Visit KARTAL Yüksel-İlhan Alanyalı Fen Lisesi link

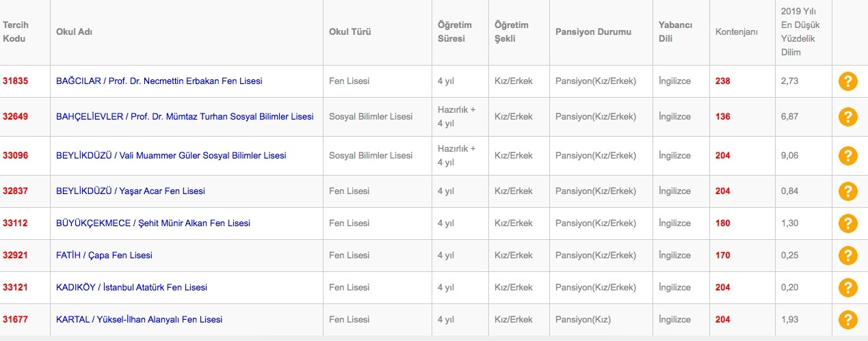pyautogui.click(x=139, y=320)
